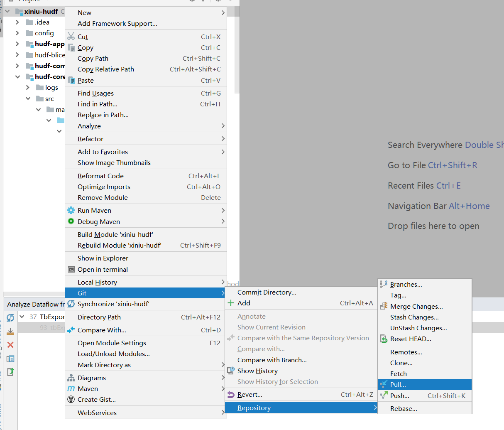Select Pull... in the Repository submenu
This screenshot has height=430, width=504.
[398, 385]
